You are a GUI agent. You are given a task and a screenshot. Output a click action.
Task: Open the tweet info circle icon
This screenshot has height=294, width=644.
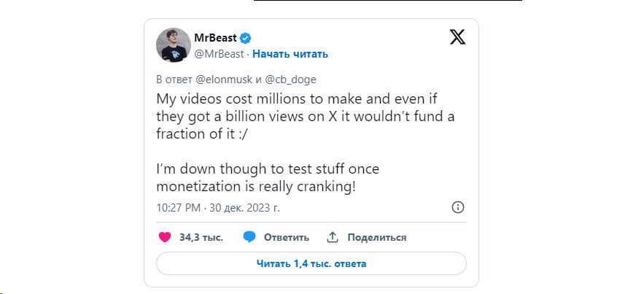click(458, 207)
